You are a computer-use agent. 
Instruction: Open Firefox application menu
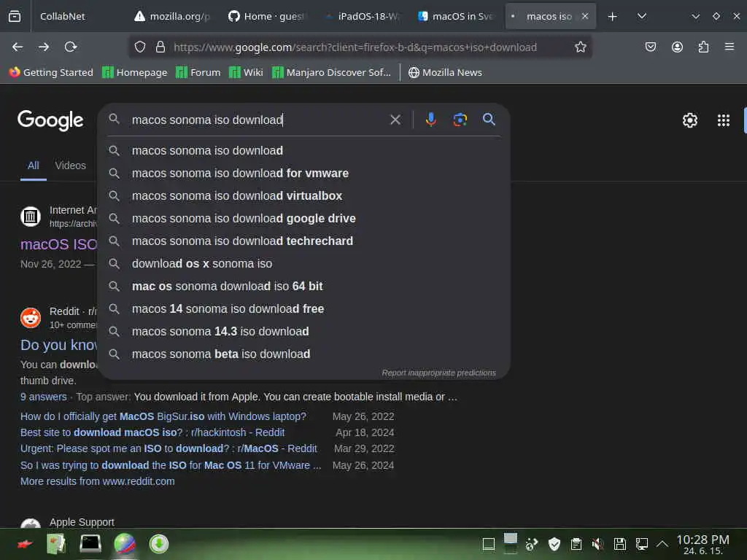(729, 47)
